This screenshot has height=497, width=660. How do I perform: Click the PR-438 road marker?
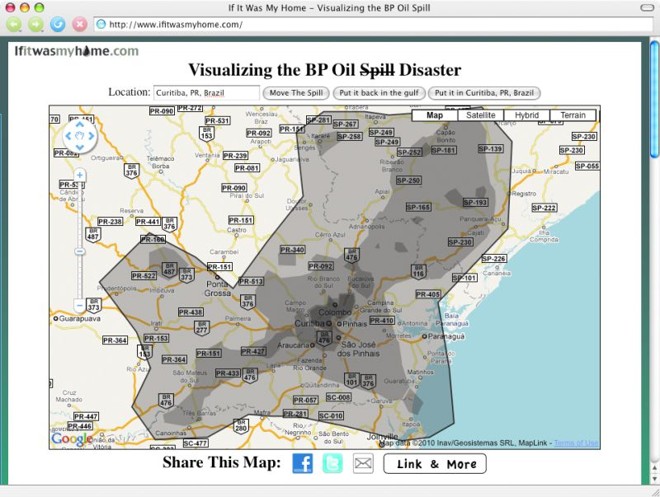(191, 312)
